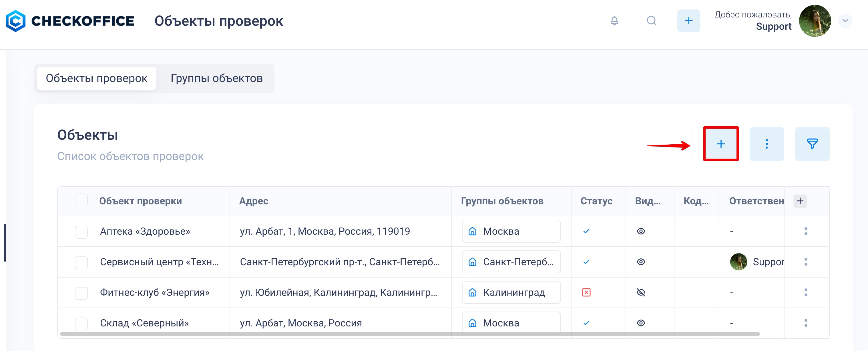868x351 pixels.
Task: Toggle crossed-out eye for Фитнес-клуб «Энергия»
Action: (640, 292)
